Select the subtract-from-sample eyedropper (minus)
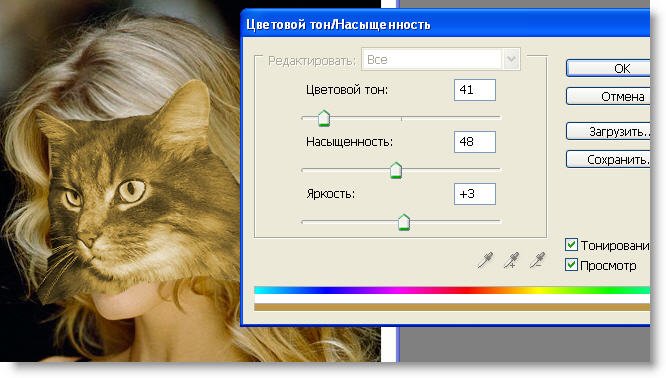The height and width of the screenshot is (378, 666). point(537,260)
